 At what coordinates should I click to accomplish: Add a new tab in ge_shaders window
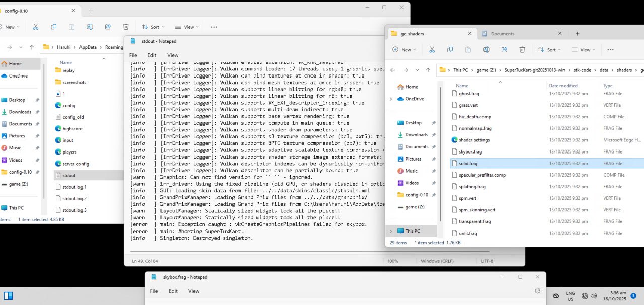click(577, 34)
